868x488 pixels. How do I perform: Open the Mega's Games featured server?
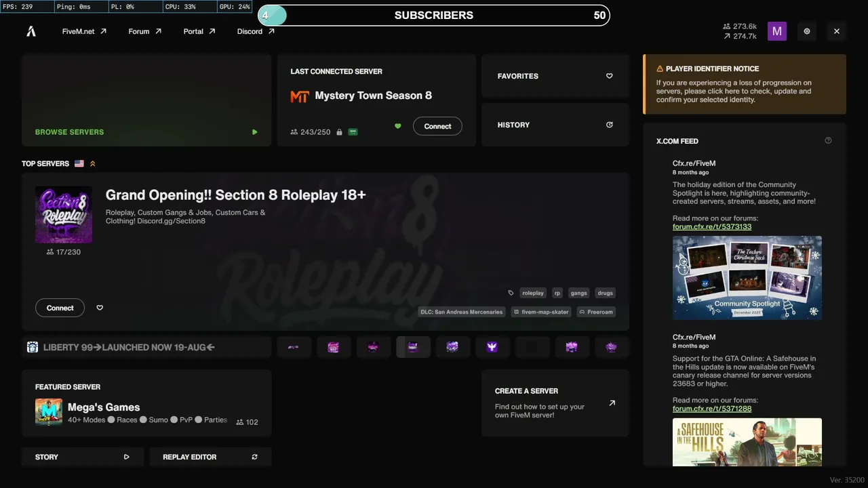pos(146,403)
